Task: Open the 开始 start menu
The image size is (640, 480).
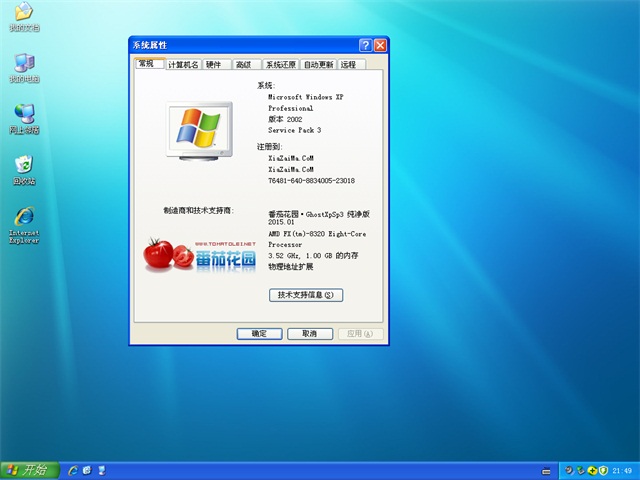Action: tap(27, 469)
